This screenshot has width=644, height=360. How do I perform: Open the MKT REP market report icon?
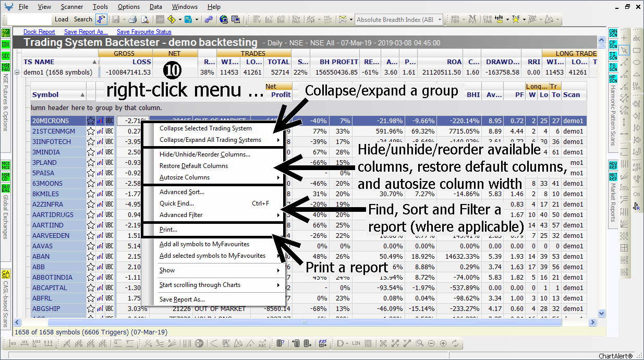click(x=613, y=177)
